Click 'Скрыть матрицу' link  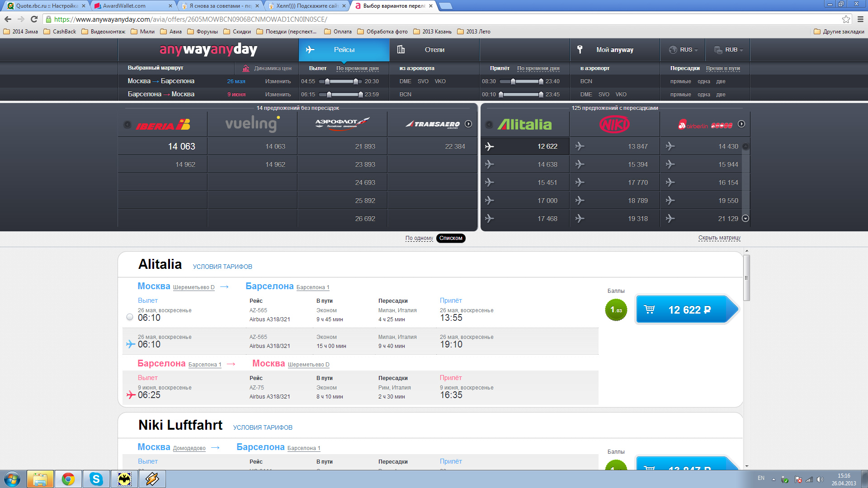tap(719, 238)
